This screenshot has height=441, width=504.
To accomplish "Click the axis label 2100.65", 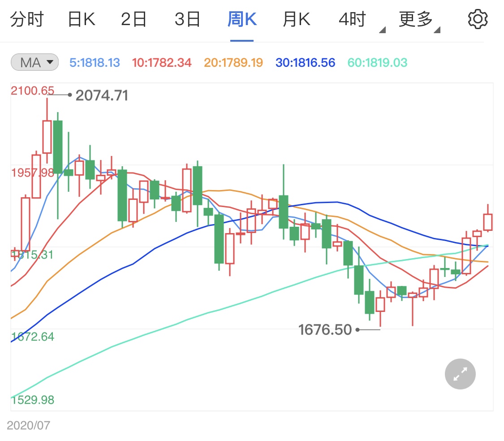I will [x=32, y=91].
